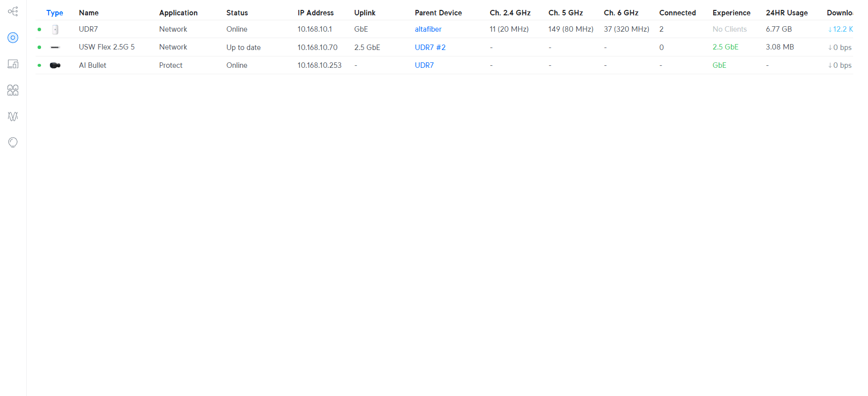Screen dimensions: 868x396
Task: Click the 12.2 K download value for UDR7
Action: pos(840,29)
